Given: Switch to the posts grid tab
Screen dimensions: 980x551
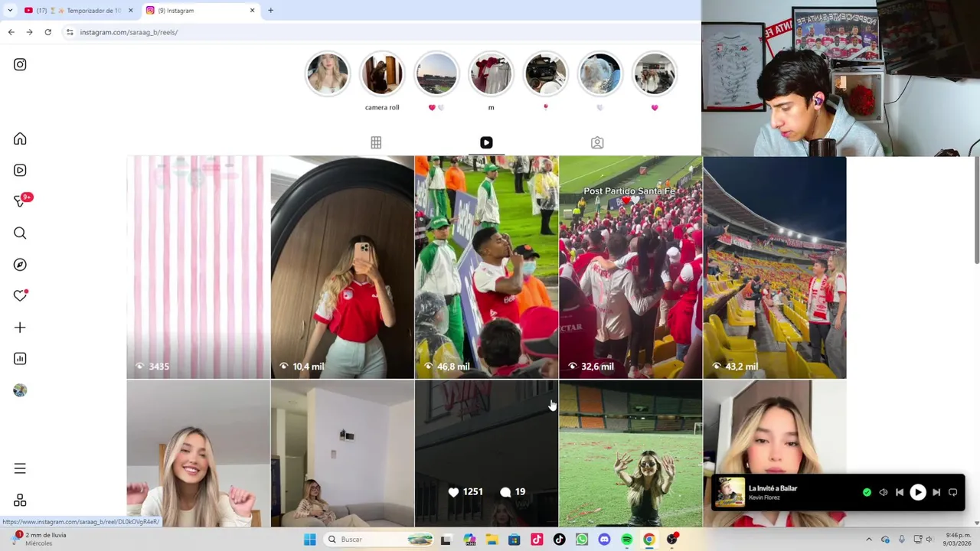Looking at the screenshot, I should tap(376, 142).
